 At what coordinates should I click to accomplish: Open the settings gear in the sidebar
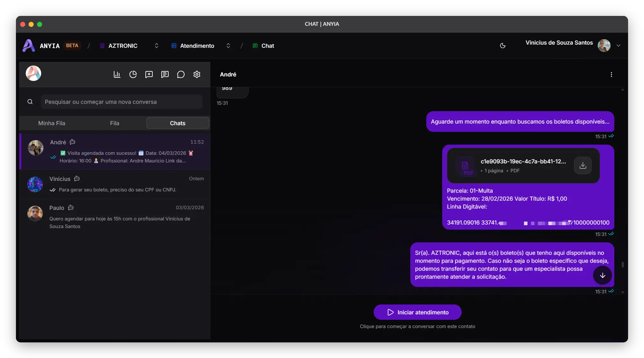pyautogui.click(x=197, y=74)
